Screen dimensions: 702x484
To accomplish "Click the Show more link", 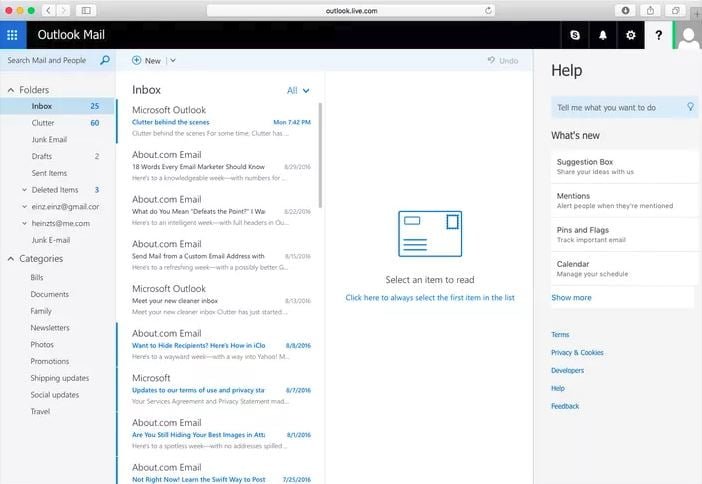I will click(x=571, y=297).
